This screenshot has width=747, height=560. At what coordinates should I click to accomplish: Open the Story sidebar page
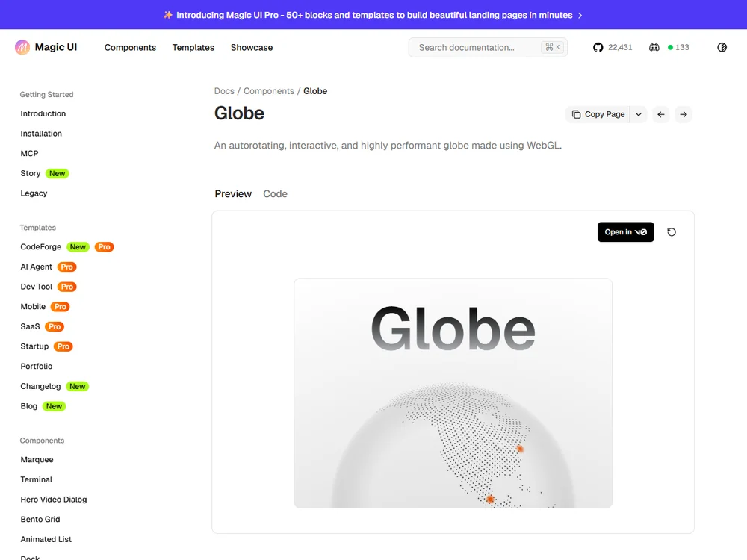pyautogui.click(x=30, y=173)
